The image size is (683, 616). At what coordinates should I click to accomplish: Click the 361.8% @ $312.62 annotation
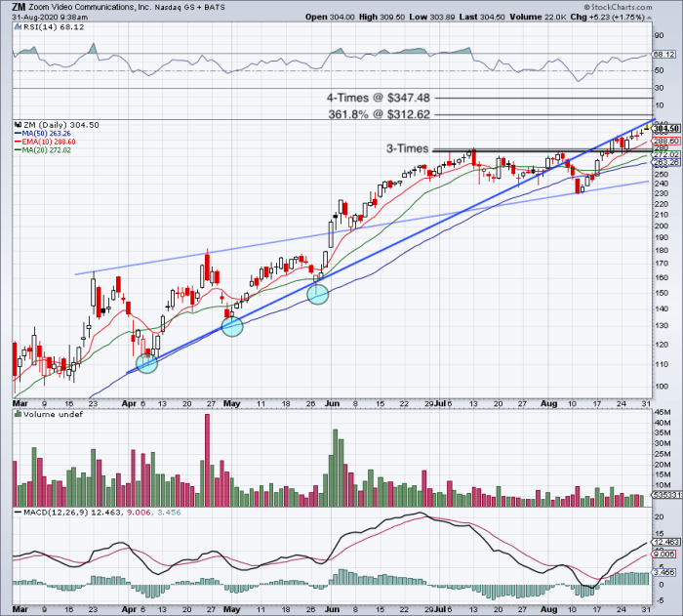[x=379, y=114]
